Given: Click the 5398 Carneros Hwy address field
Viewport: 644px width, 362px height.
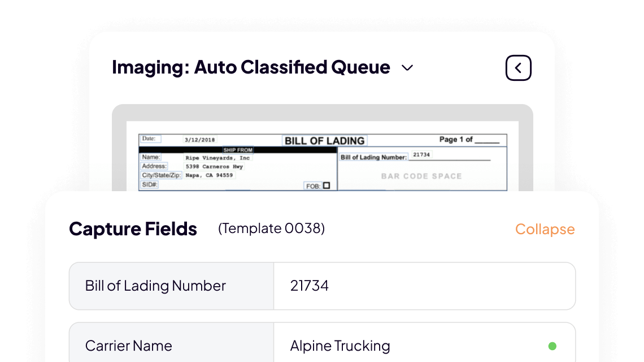Looking at the screenshot, I should (214, 167).
